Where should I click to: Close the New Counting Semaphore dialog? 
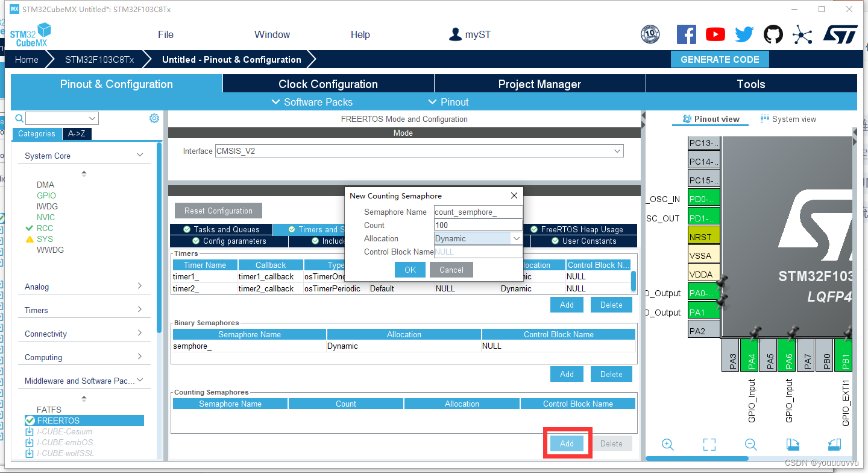pyautogui.click(x=514, y=195)
